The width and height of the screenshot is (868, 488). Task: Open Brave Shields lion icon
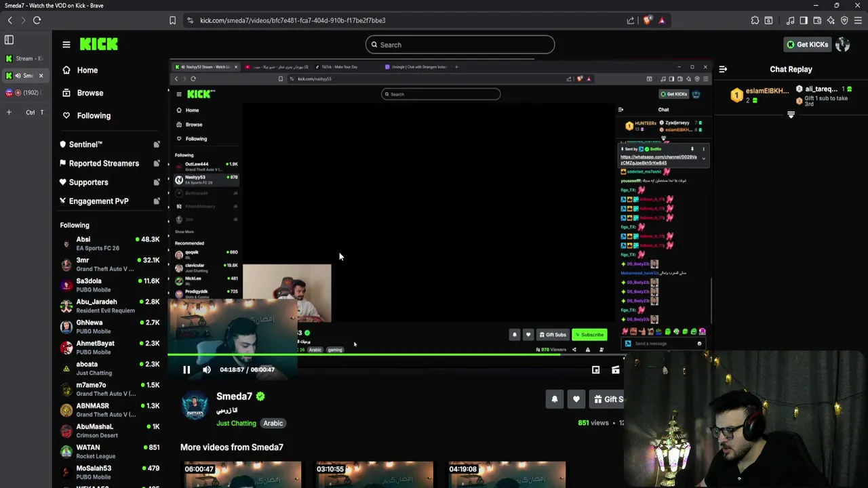647,20
